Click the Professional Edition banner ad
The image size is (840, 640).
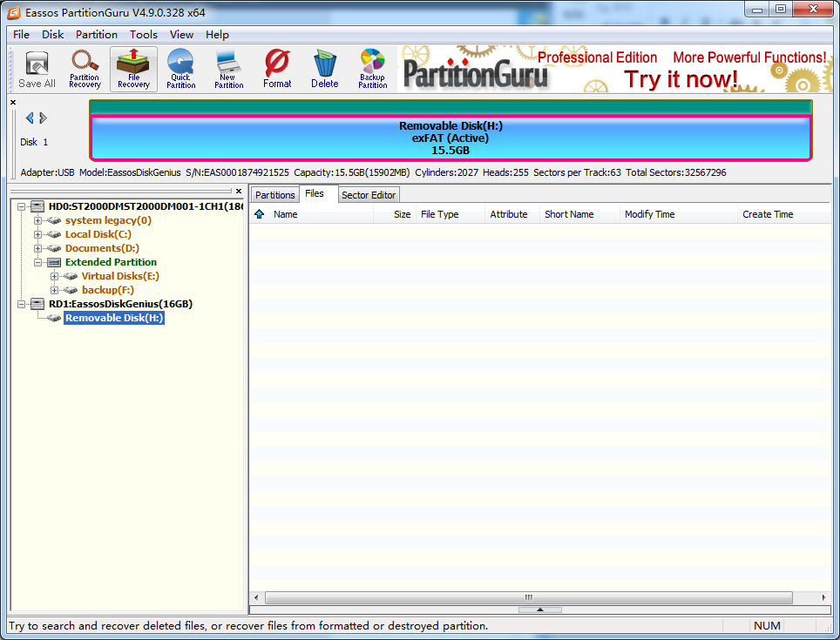616,69
